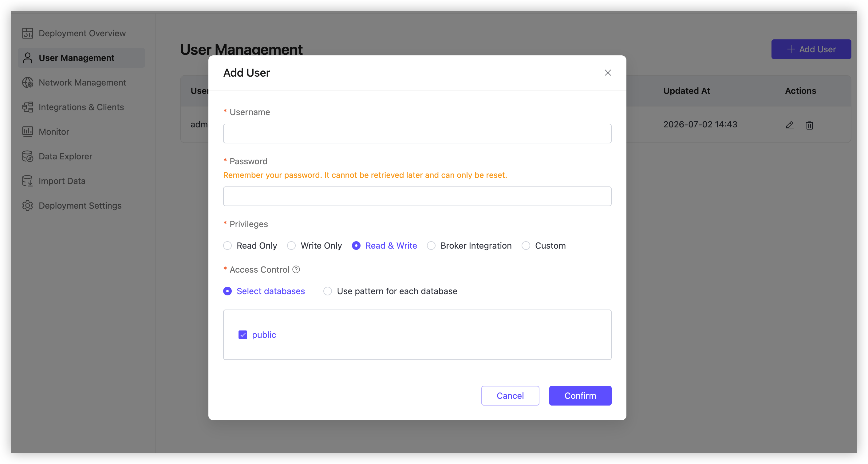This screenshot has height=464, width=868.
Task: Select the Read & Write privilege radio
Action: pyautogui.click(x=356, y=246)
